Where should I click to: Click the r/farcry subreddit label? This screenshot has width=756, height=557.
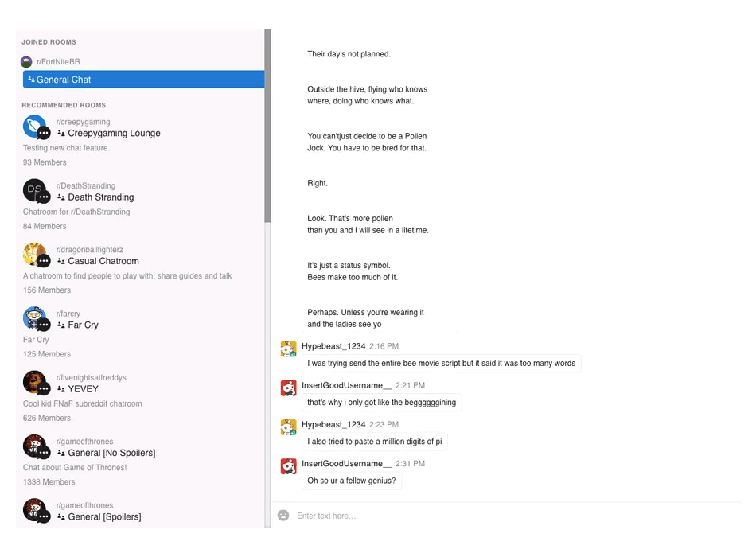(x=68, y=314)
